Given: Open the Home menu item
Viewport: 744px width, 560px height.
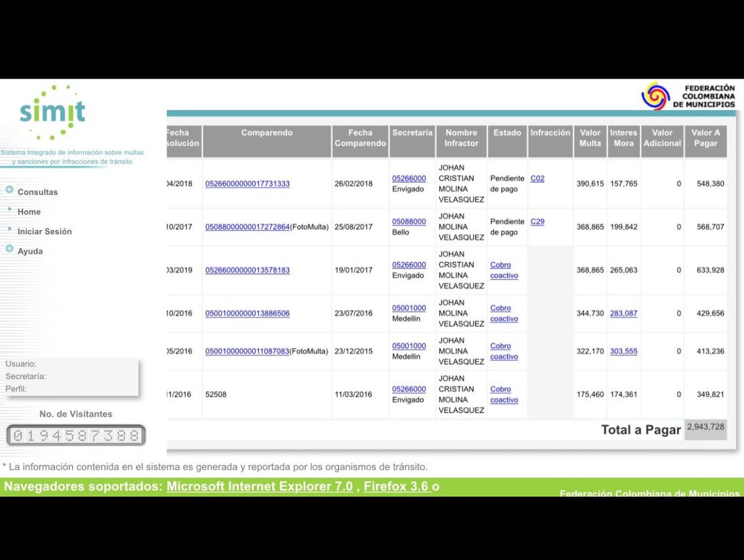Looking at the screenshot, I should point(29,212).
